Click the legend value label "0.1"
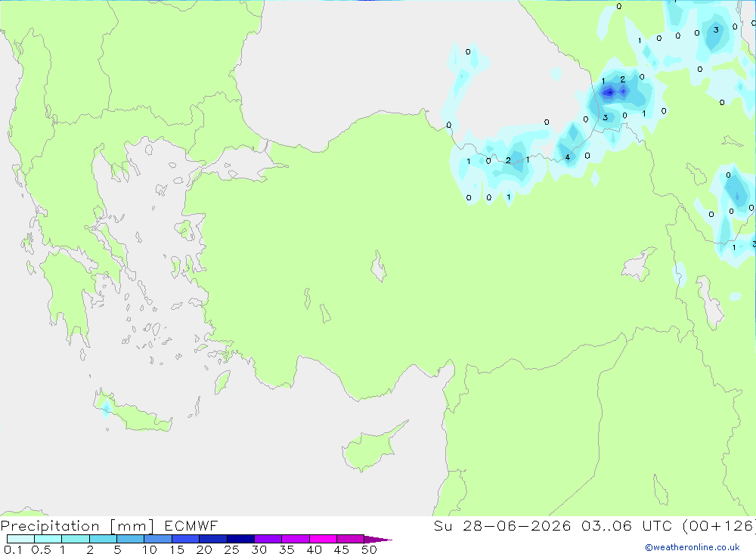 pos(13,549)
